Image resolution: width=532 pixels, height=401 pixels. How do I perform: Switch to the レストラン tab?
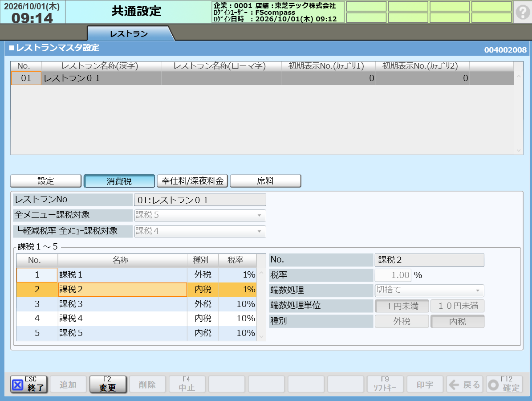[x=129, y=33]
